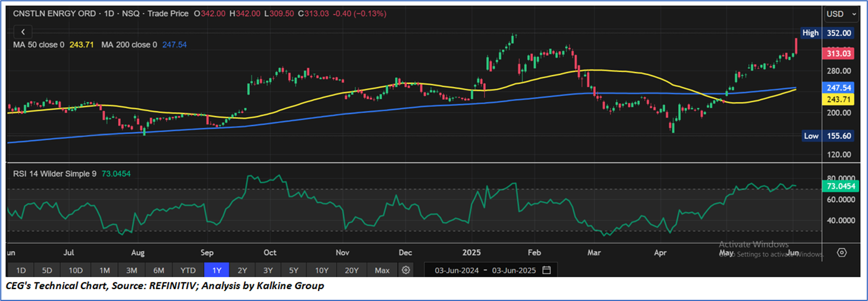Image resolution: width=868 pixels, height=301 pixels.
Task: Switch to the 6M time range
Action: (159, 270)
